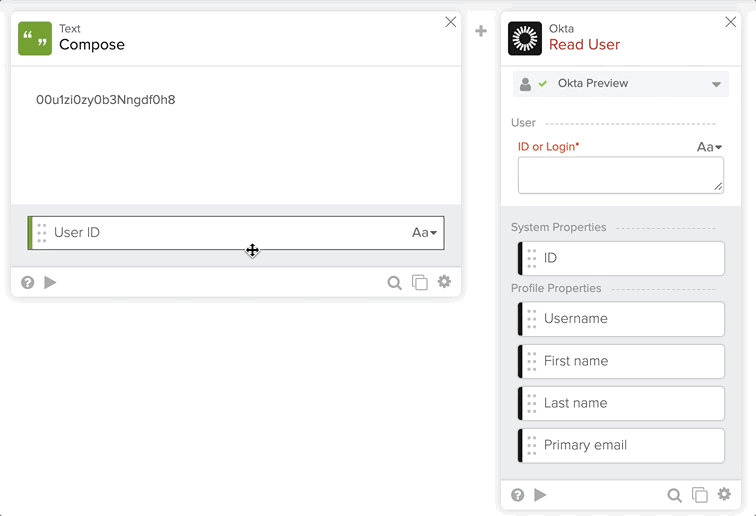756x516 pixels.
Task: Click the ID or Login input field
Action: pos(621,175)
